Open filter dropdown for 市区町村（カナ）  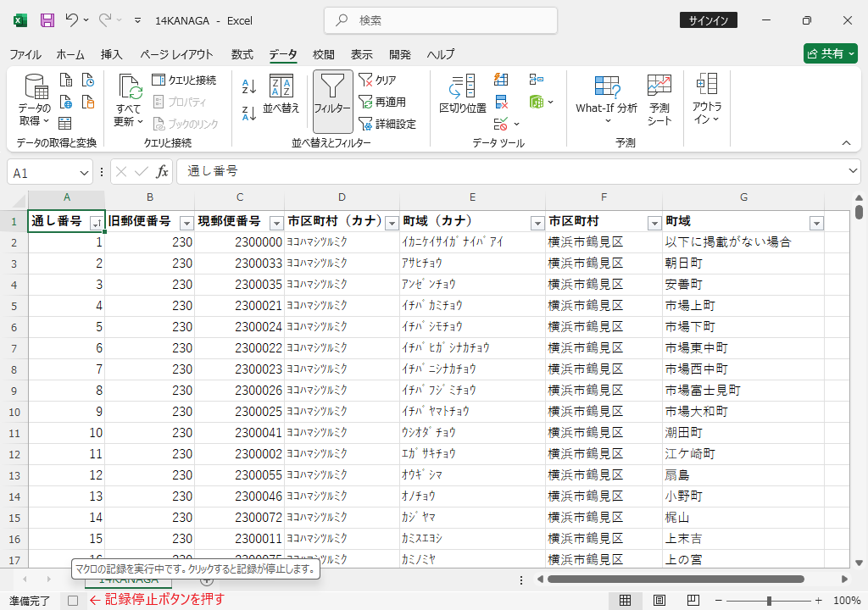(x=392, y=223)
